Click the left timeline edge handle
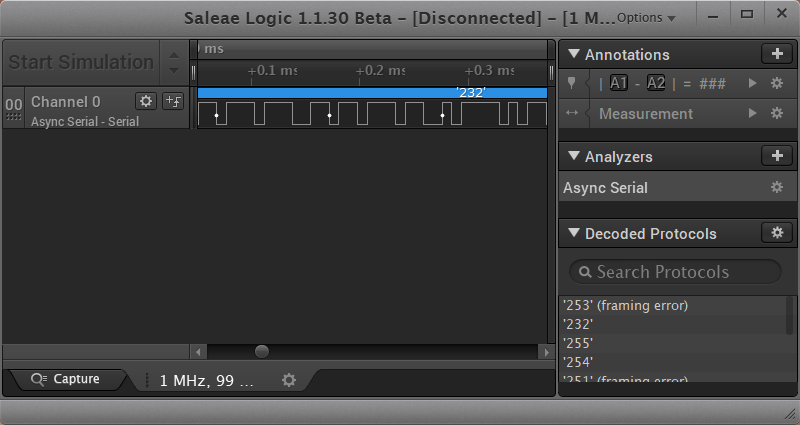Image resolution: width=800 pixels, height=425 pixels. point(193,73)
